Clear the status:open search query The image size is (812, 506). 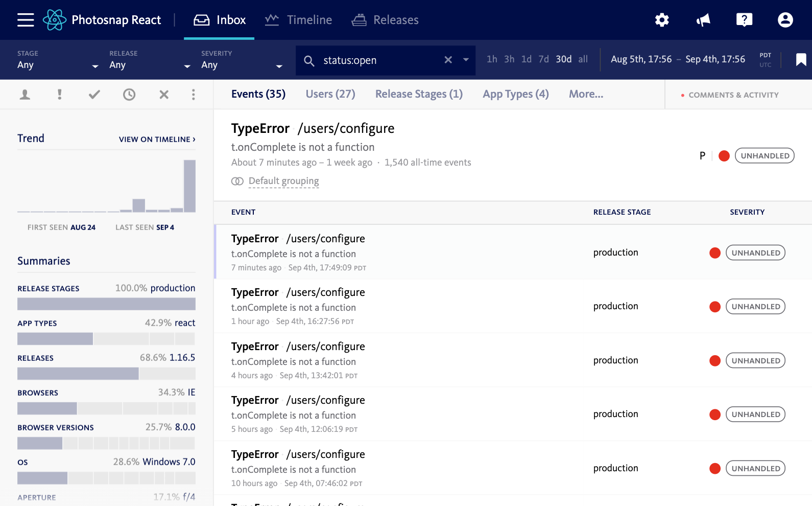(448, 60)
